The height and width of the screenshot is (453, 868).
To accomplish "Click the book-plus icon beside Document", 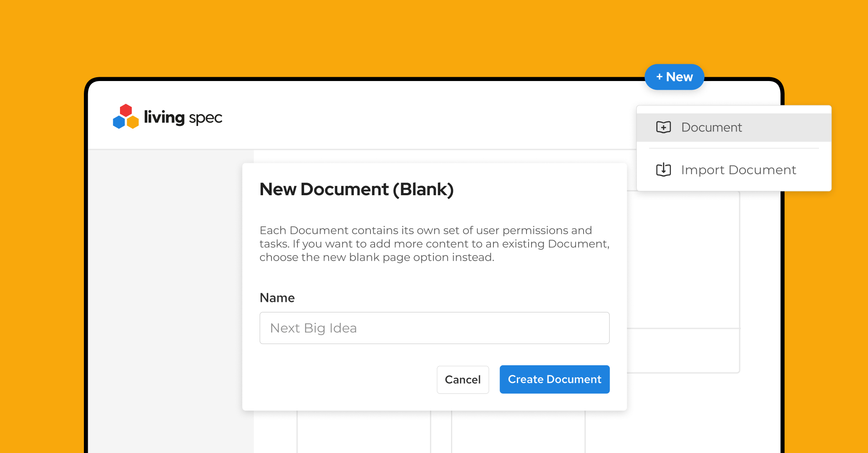I will 663,127.
